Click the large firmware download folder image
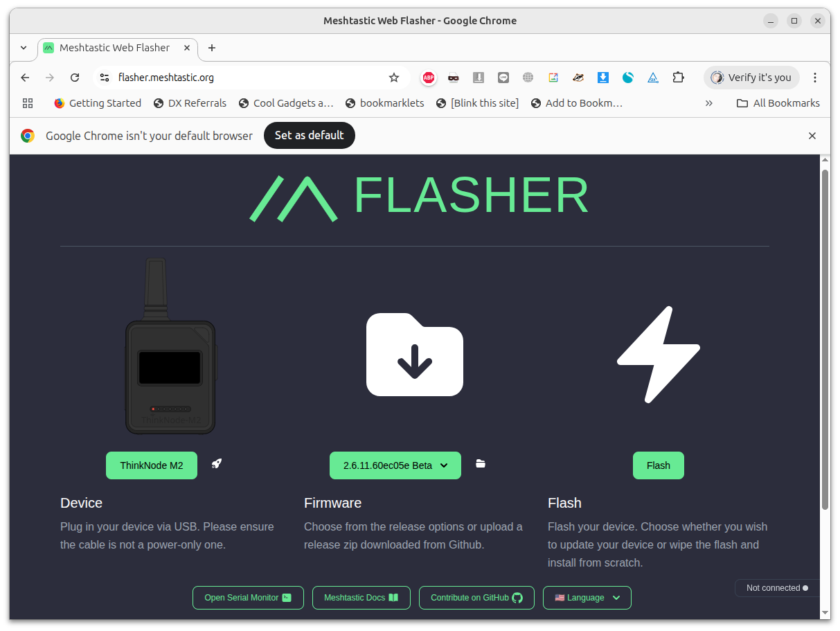 pos(415,355)
